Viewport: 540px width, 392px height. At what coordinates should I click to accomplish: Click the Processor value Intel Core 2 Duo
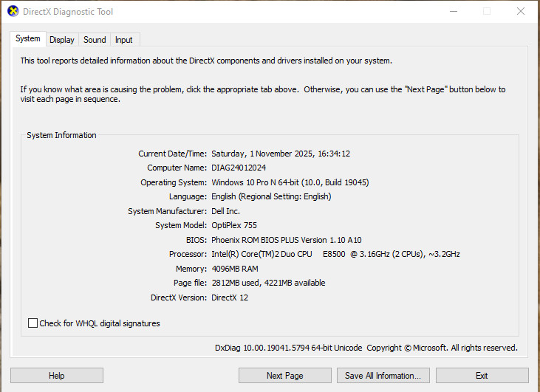(335, 254)
